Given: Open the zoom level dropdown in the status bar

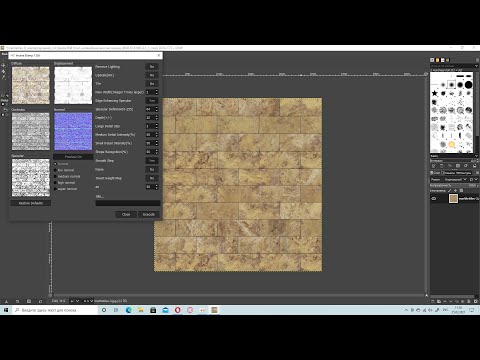Looking at the screenshot, I should [x=88, y=301].
